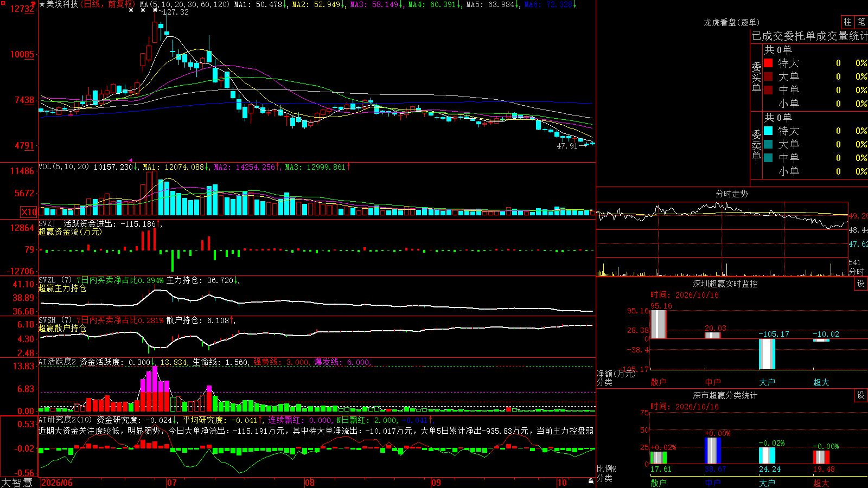Image resolution: width=868 pixels, height=488 pixels.
Task: Click the small lock icon on date axis
Action: 591,481
